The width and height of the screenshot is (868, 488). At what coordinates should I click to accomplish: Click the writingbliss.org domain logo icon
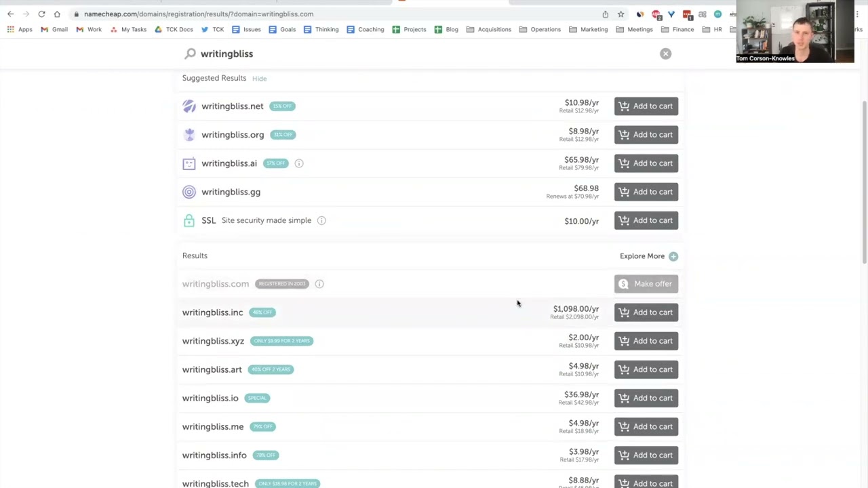[189, 135]
